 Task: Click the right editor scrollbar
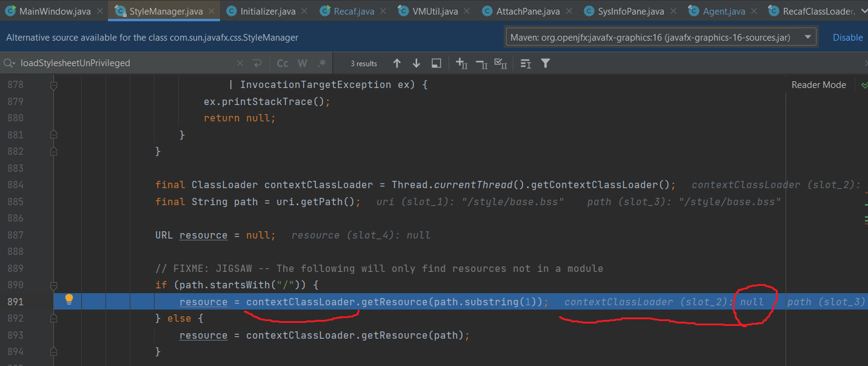[x=864, y=212]
